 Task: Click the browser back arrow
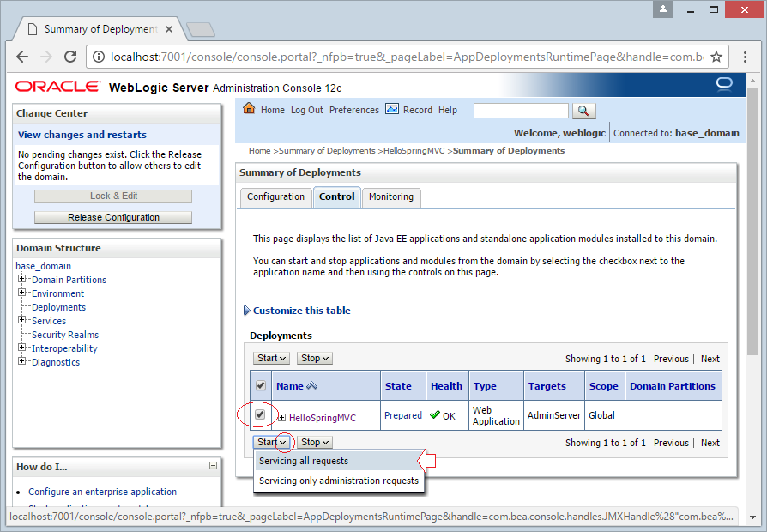click(22, 57)
